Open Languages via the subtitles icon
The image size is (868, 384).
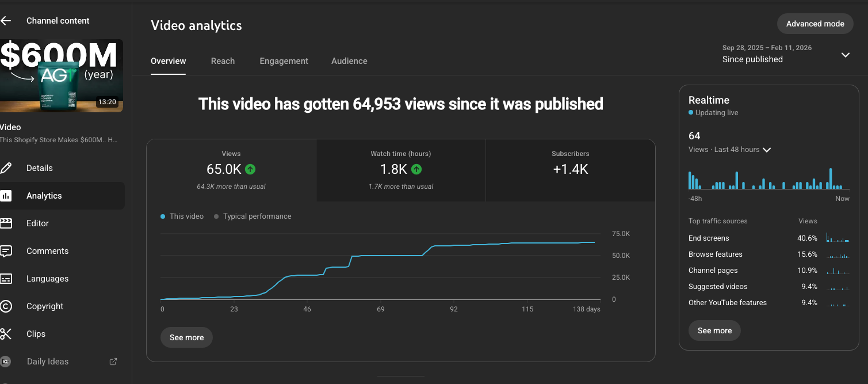click(x=6, y=278)
